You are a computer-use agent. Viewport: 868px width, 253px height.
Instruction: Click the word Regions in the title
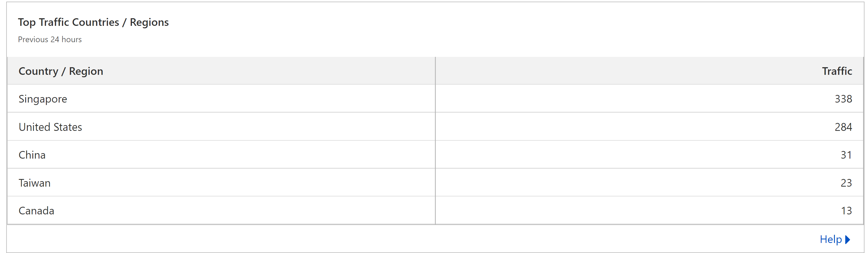point(149,23)
